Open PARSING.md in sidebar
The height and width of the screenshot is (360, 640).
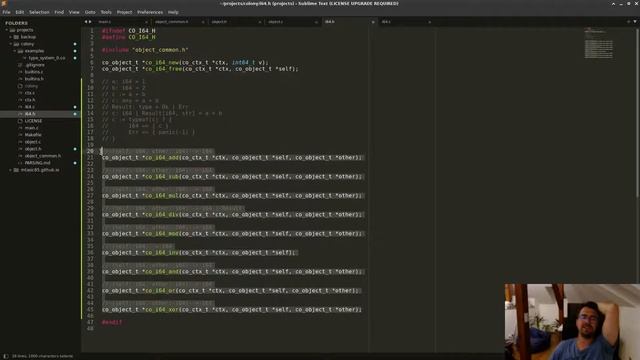[x=37, y=163]
